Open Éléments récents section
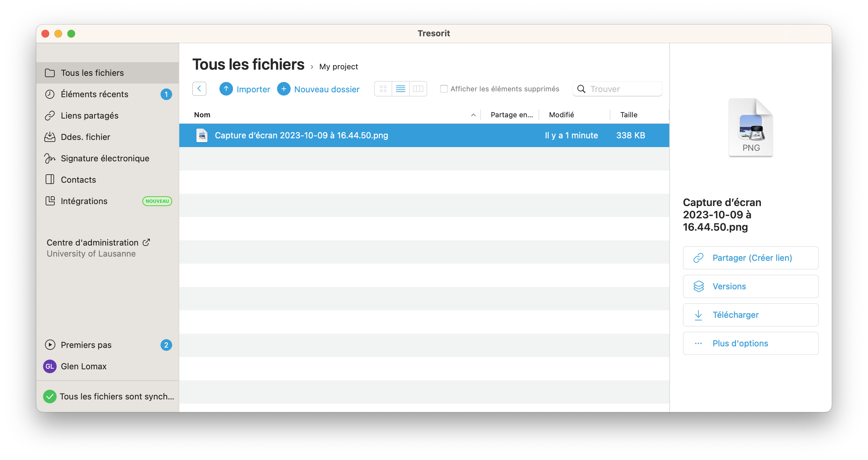Image resolution: width=868 pixels, height=460 pixels. point(95,94)
